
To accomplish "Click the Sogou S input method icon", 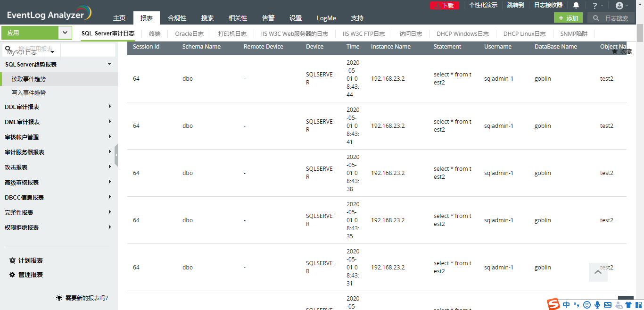I will click(x=553, y=304).
